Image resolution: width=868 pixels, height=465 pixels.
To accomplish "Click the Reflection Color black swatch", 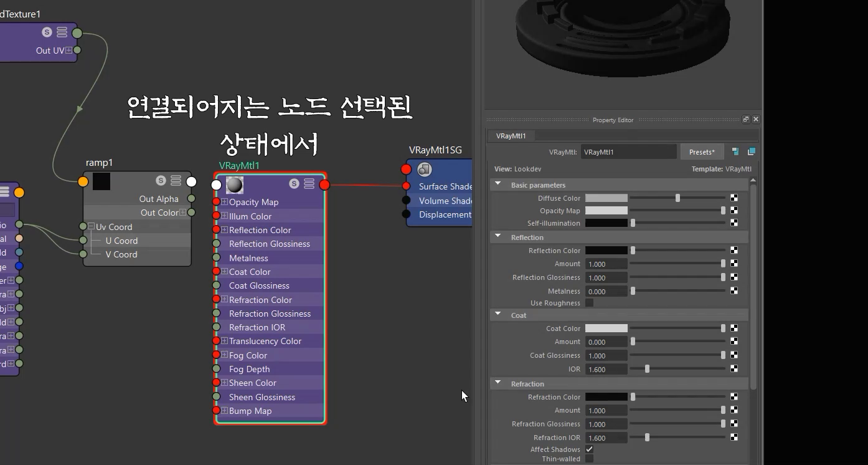I will (606, 250).
